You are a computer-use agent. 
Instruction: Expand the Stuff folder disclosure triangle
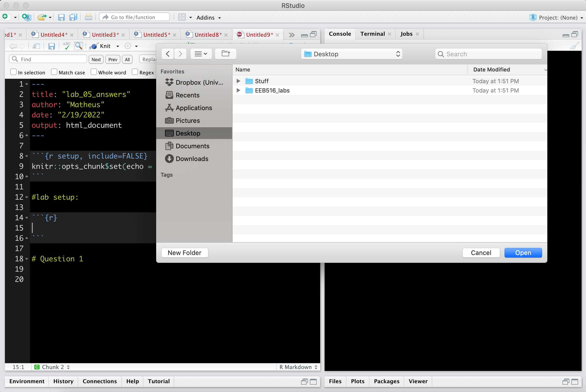(x=238, y=81)
